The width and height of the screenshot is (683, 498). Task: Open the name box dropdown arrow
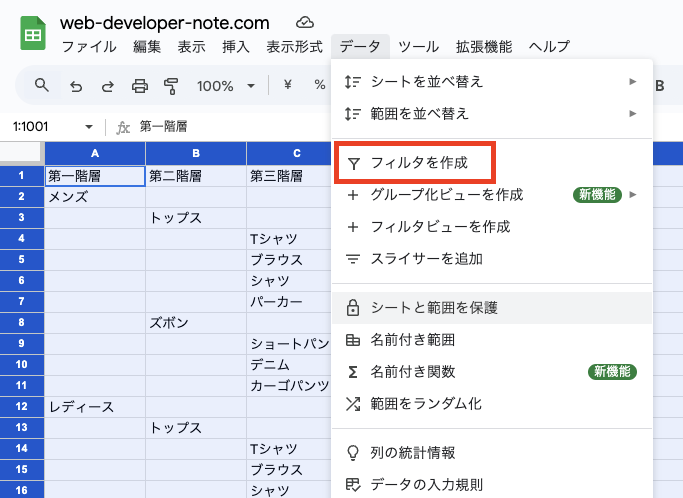click(x=89, y=127)
